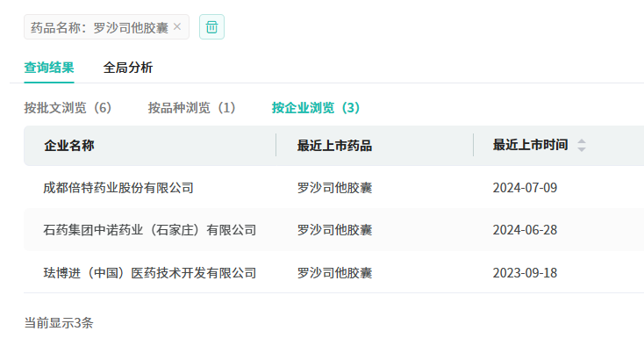Select the 按企业浏览 (3) view
The image size is (644, 360).
(x=316, y=108)
